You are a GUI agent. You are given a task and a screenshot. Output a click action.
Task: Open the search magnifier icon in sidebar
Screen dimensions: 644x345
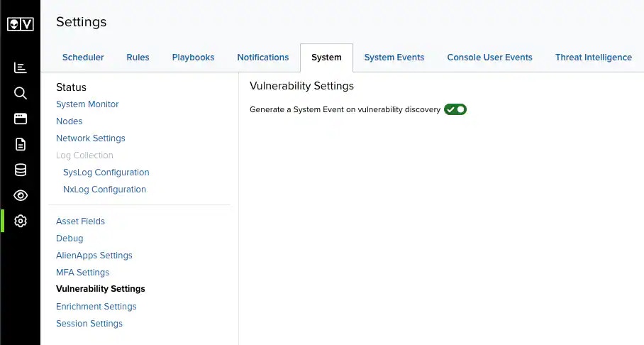tap(20, 93)
